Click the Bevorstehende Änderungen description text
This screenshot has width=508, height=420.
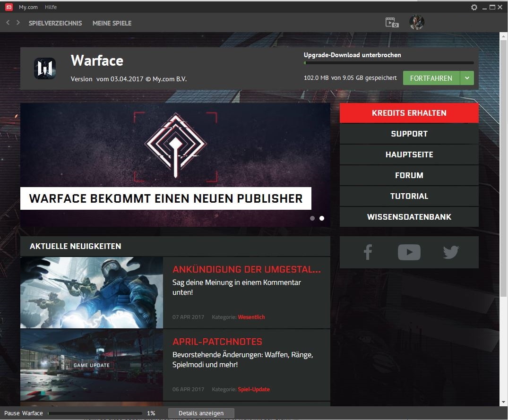pos(243,360)
